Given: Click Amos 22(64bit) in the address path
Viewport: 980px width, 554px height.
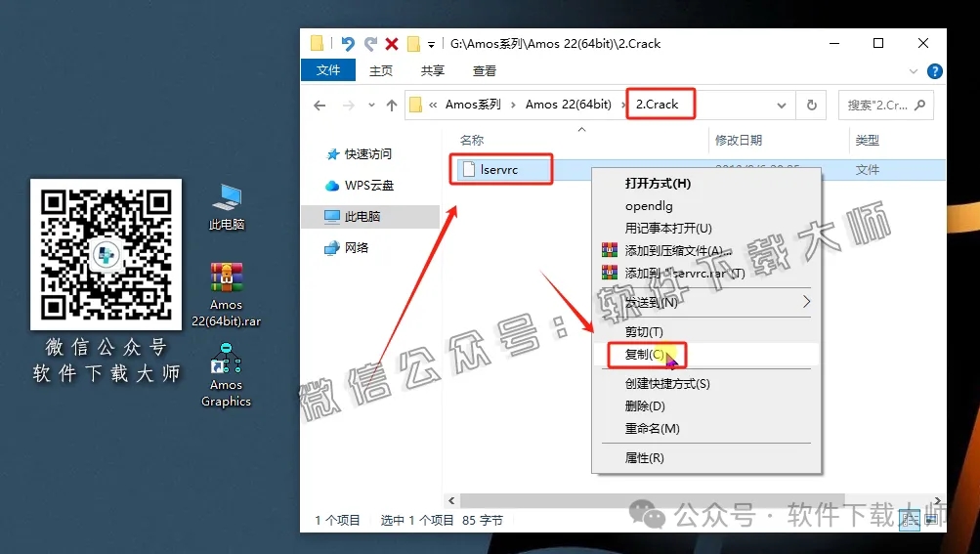Looking at the screenshot, I should (x=568, y=105).
